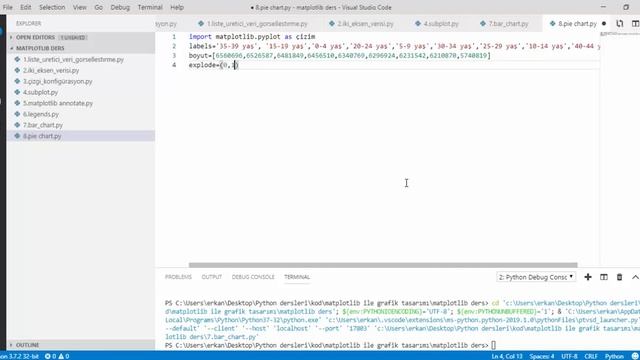Viewport: 640px width, 360px height.
Task: Open the Terminal menu
Action: point(150,7)
